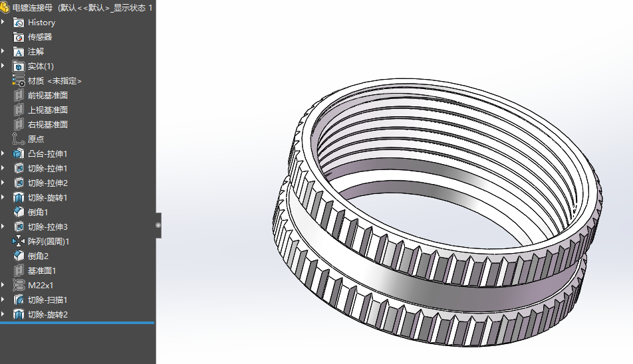The width and height of the screenshot is (633, 364).
Task: Expand the History node
Action: pos(3,22)
